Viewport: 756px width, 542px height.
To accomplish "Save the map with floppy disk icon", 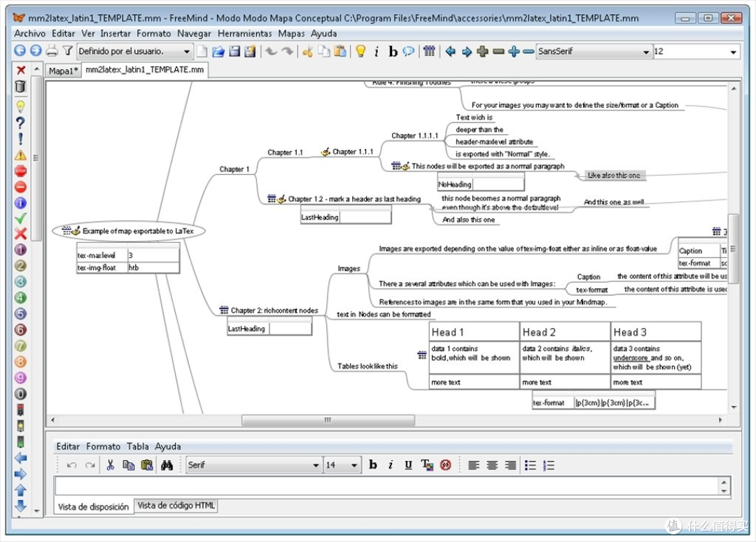I will click(234, 51).
